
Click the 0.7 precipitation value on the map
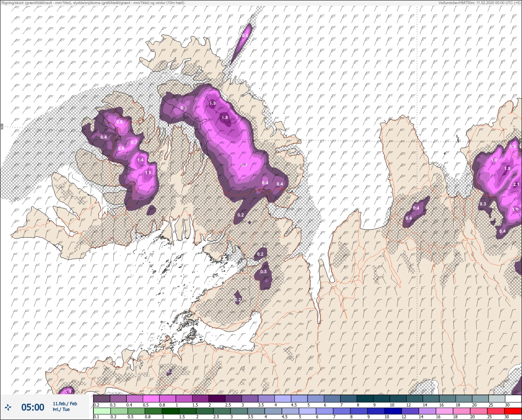[134, 142]
